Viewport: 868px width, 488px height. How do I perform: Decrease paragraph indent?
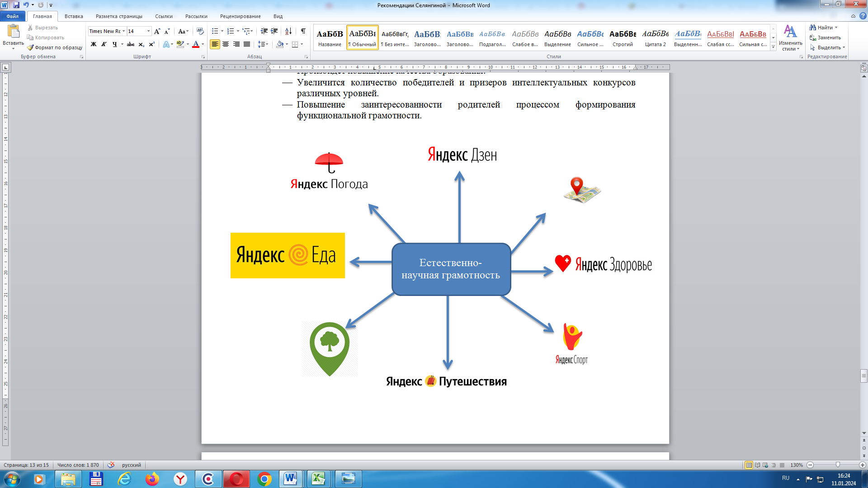264,31
